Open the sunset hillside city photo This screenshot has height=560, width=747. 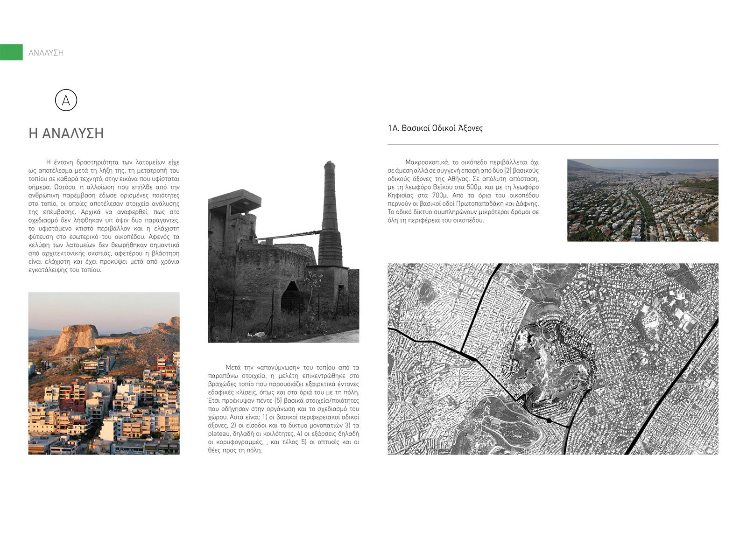pyautogui.click(x=104, y=373)
